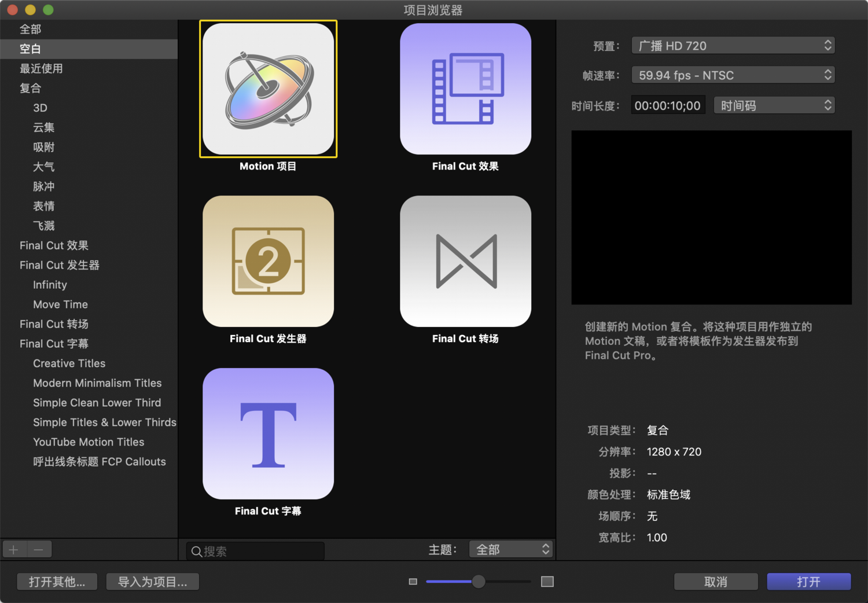Open the 帧速率 dropdown showing 59.94 fps
Viewport: 868px width, 603px height.
pos(733,75)
